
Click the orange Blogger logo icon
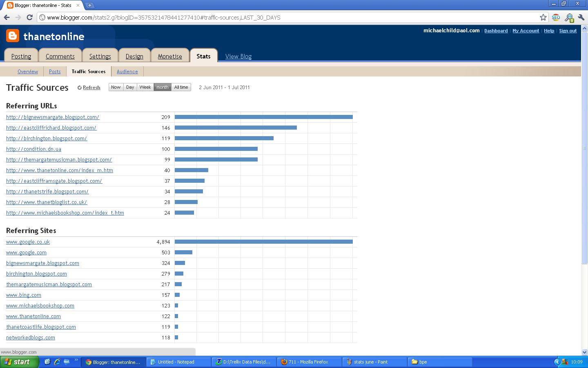(x=13, y=36)
